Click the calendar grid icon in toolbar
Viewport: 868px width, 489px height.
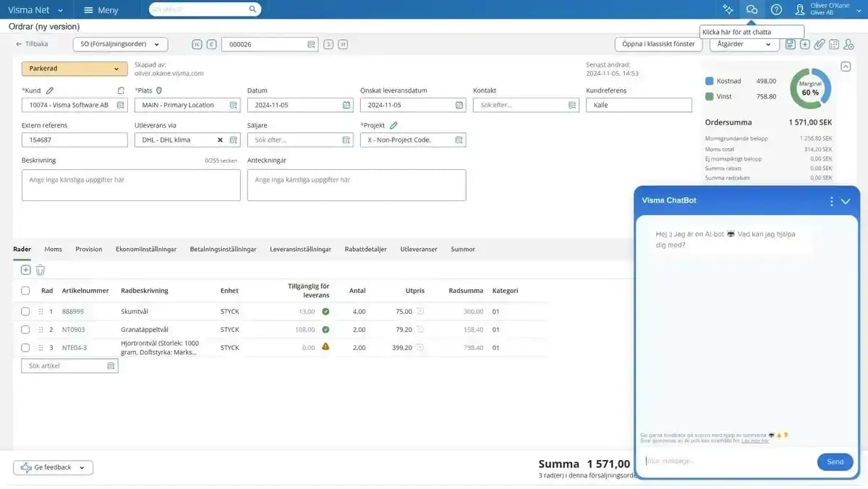point(834,44)
